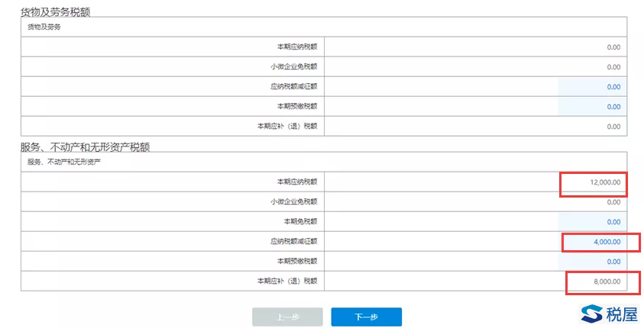Click the 税屋 logo icon
This screenshot has height=328, width=644.
click(592, 314)
